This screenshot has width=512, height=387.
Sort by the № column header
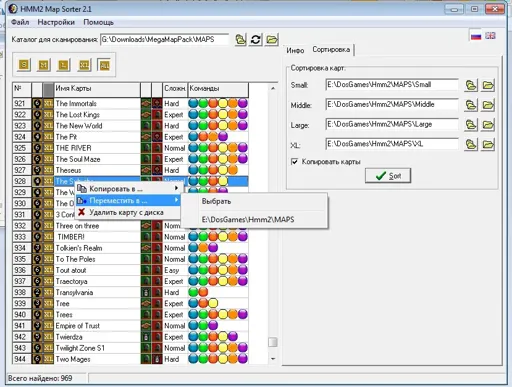(x=22, y=89)
